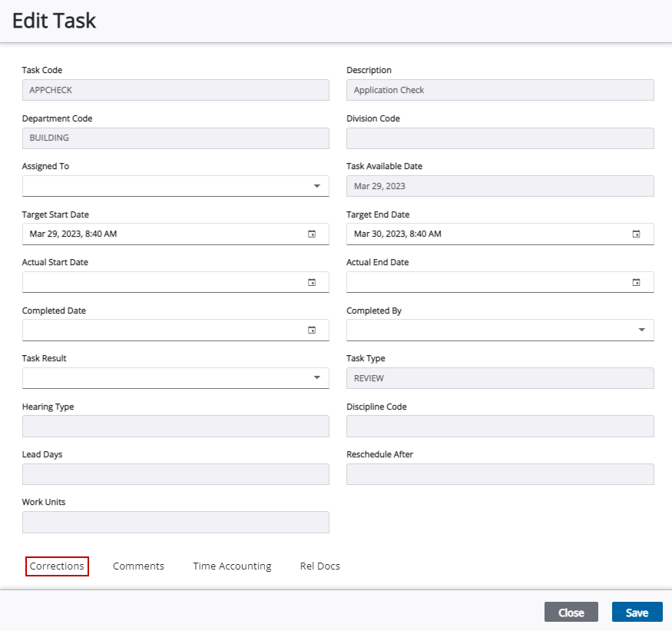Open Completed Date calendar picker
672x631 pixels.
(x=312, y=330)
